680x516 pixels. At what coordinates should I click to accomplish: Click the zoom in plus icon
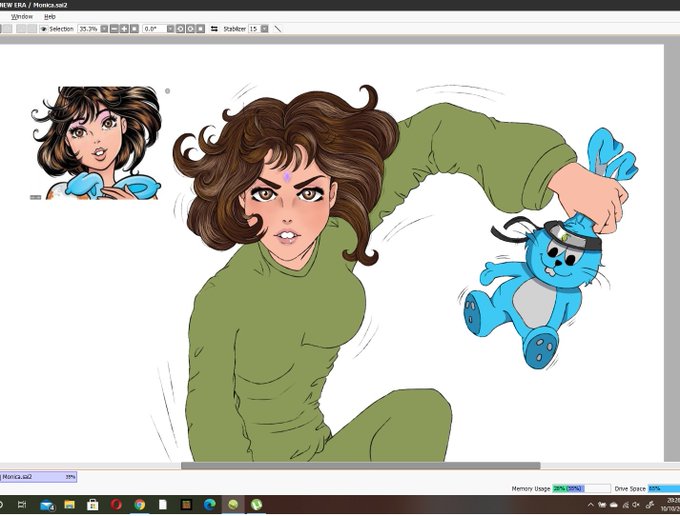coord(124,29)
